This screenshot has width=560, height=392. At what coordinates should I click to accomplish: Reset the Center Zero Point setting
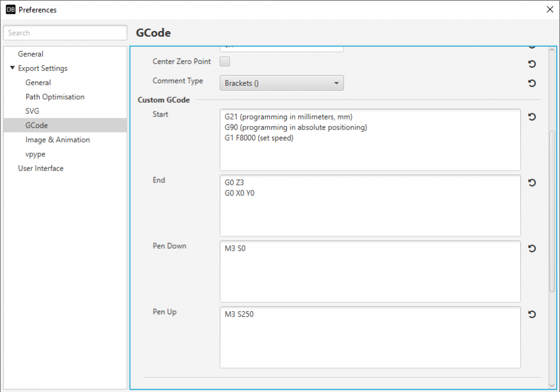click(532, 64)
